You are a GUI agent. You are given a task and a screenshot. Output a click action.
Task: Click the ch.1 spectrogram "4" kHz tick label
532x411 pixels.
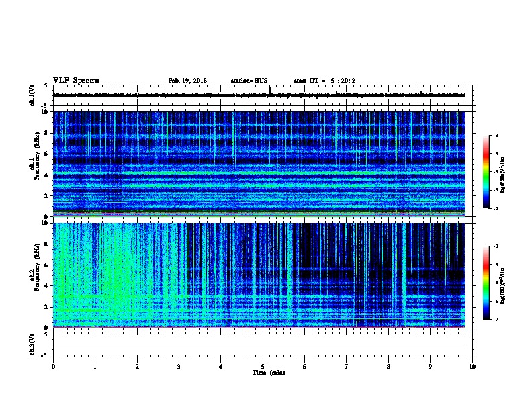coord(47,175)
